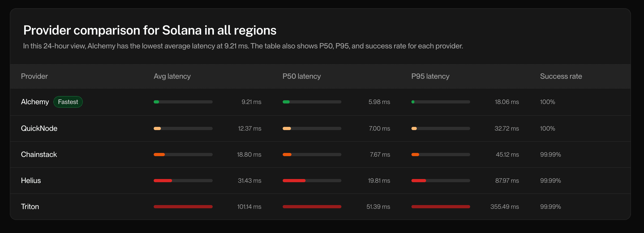Select the Helius provider name
This screenshot has width=644, height=233.
(x=31, y=181)
